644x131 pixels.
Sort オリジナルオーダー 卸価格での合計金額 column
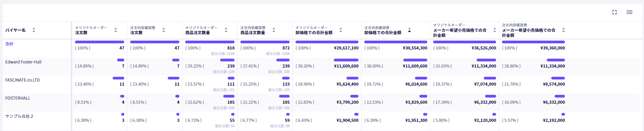tap(341, 30)
